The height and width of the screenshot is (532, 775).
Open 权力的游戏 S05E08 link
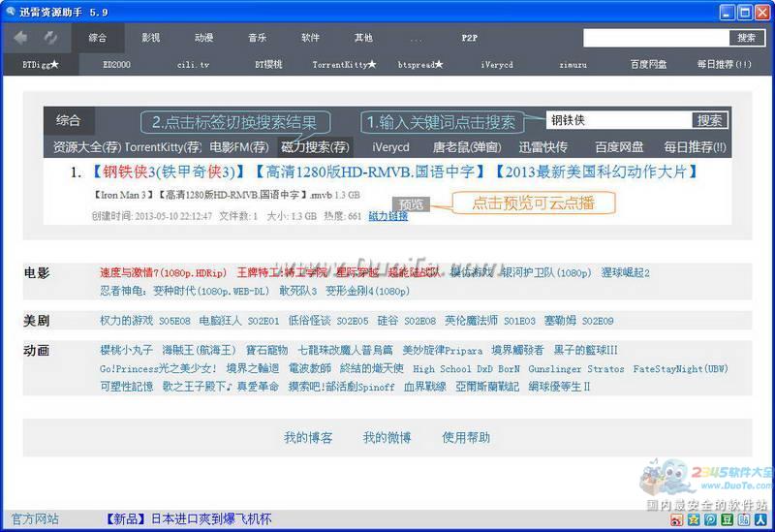[x=144, y=321]
